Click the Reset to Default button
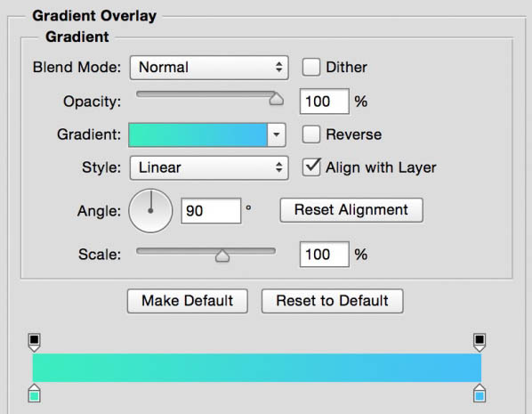 333,301
